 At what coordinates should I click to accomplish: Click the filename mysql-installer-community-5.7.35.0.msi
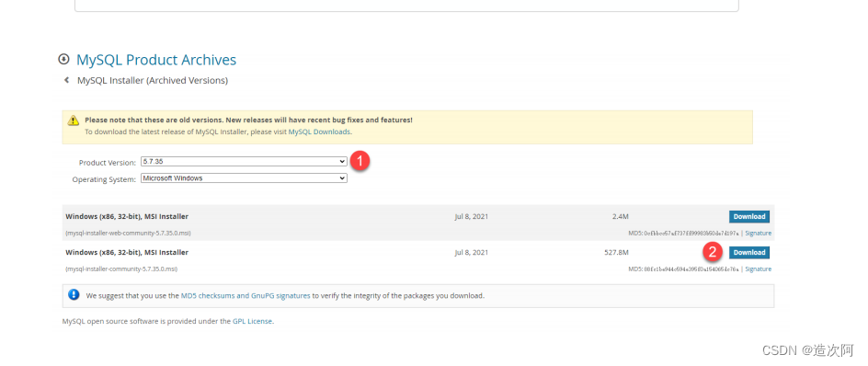click(x=121, y=269)
